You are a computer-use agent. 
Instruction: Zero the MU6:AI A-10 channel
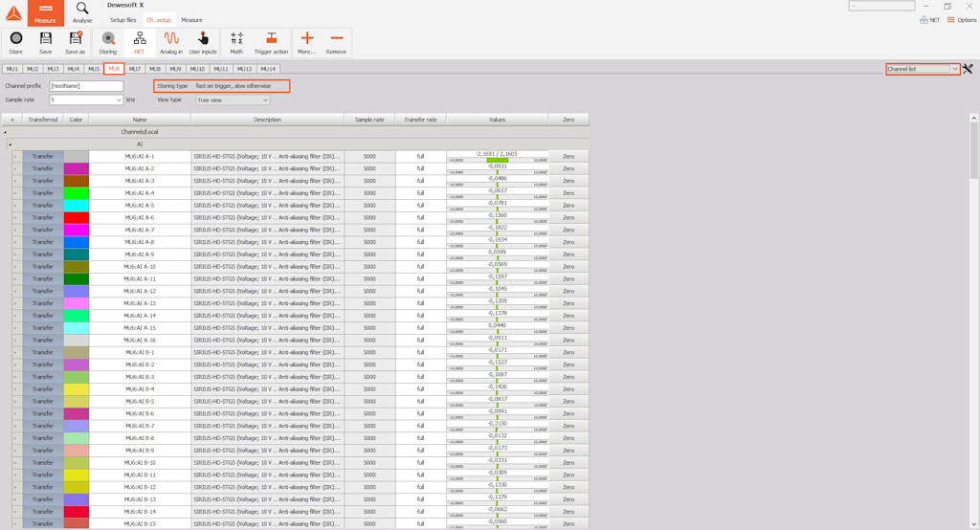[568, 267]
